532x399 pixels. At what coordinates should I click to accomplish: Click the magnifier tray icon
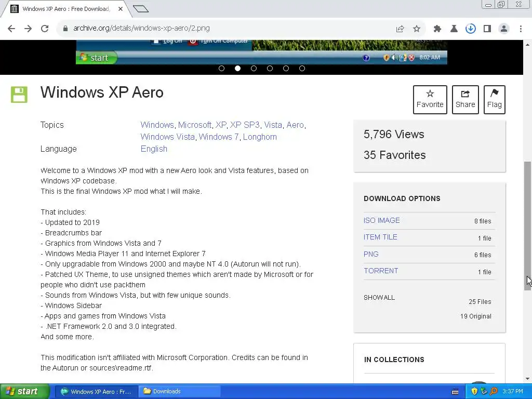click(494, 392)
